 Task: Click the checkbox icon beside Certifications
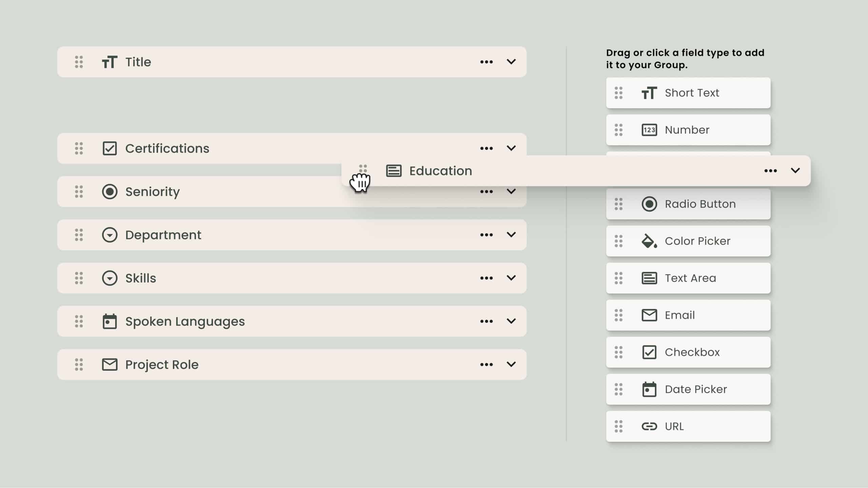tap(110, 148)
